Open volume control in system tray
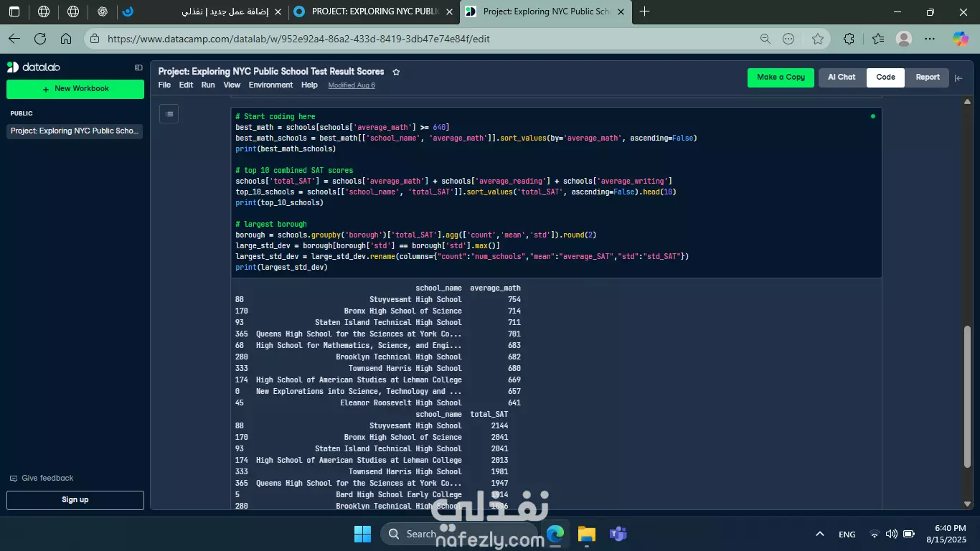Screen dimensions: 980x551 click(891, 534)
